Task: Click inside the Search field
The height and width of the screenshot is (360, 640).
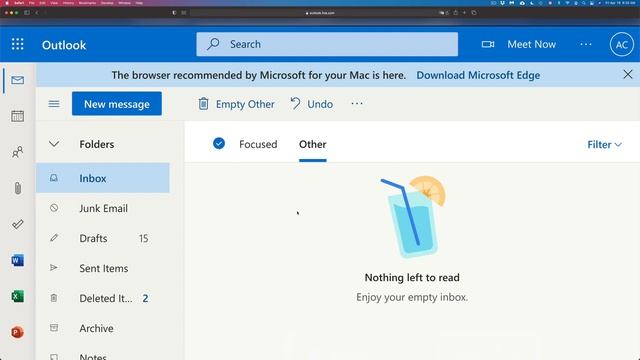Action: click(x=327, y=44)
